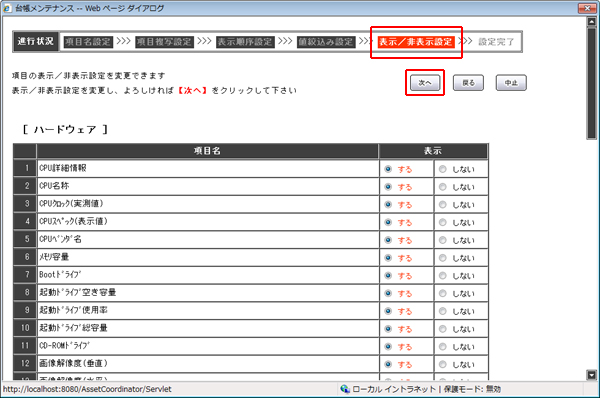Viewport: 600px width, 398px height.
Task: Select しない for 画像解像度(垂直)
Action: [443, 364]
